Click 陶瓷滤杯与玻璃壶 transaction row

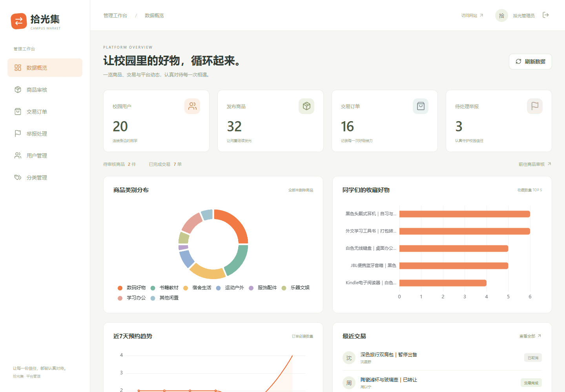[x=442, y=383]
